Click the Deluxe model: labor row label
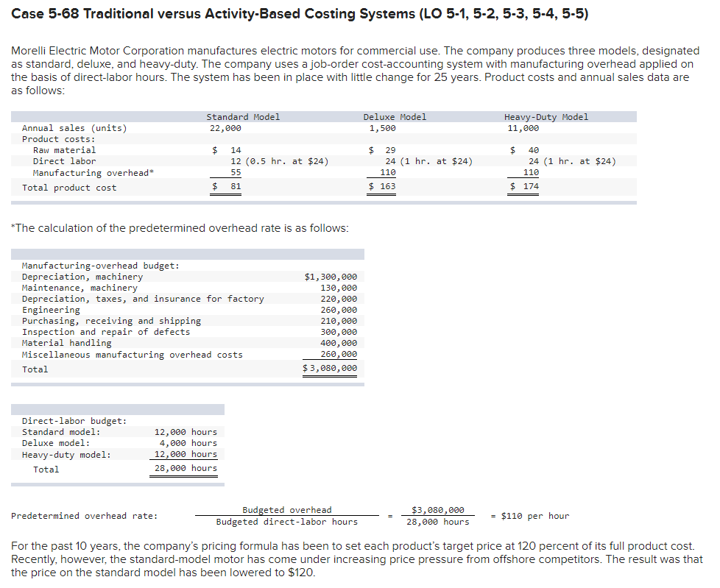Viewport: 720px width, 588px height. coord(56,443)
